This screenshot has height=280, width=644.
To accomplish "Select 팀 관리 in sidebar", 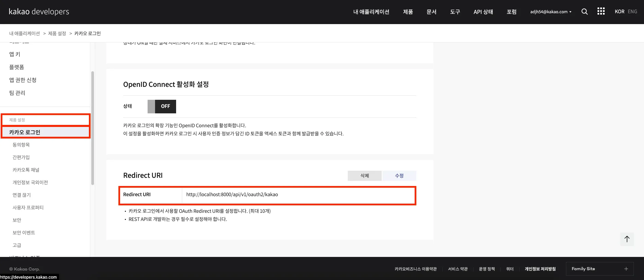I will [x=17, y=93].
